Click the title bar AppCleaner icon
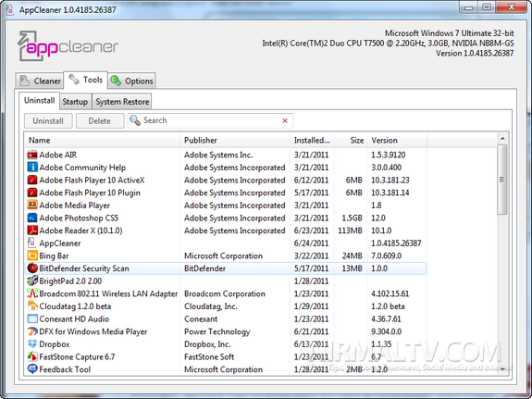This screenshot has height=399, width=532. click(x=9, y=10)
